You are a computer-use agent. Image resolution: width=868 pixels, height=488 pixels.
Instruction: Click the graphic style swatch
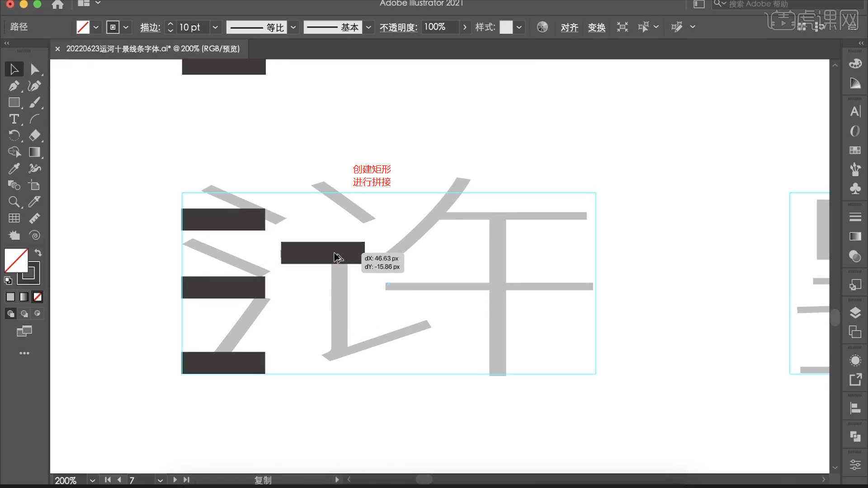(x=506, y=27)
